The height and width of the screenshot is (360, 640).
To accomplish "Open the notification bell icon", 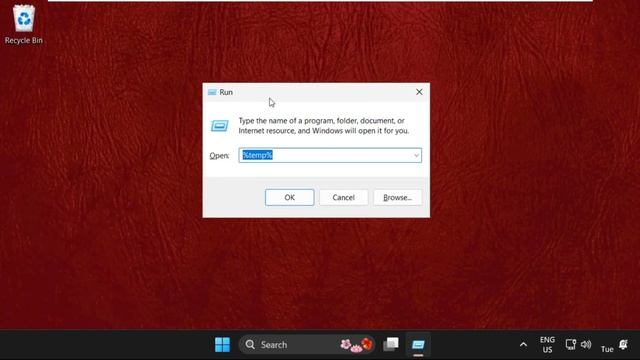I will pos(623,345).
